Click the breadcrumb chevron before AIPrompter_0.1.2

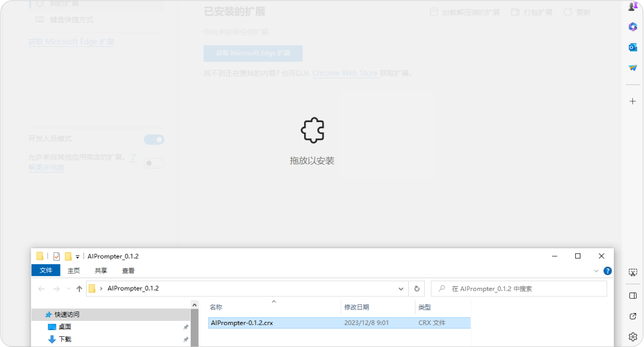click(x=101, y=289)
